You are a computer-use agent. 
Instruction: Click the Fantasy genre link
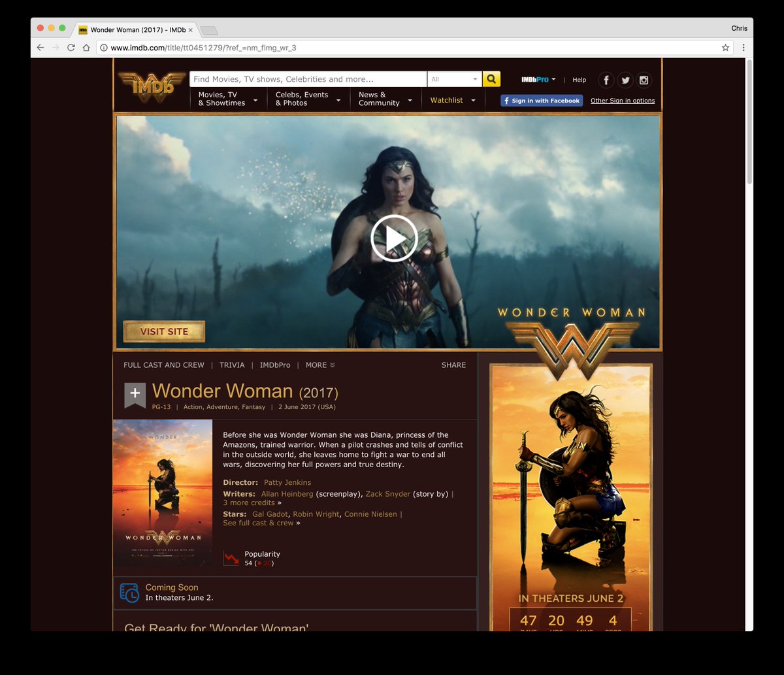pos(253,407)
